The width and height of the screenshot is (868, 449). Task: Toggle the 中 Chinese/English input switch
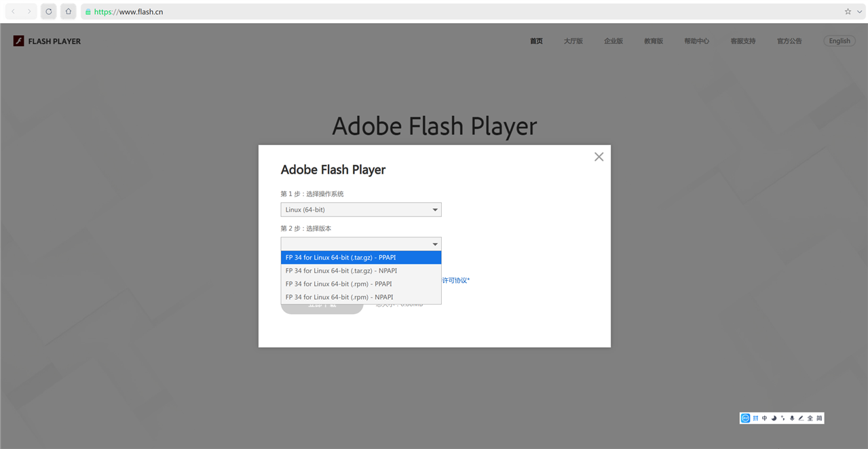tap(764, 418)
